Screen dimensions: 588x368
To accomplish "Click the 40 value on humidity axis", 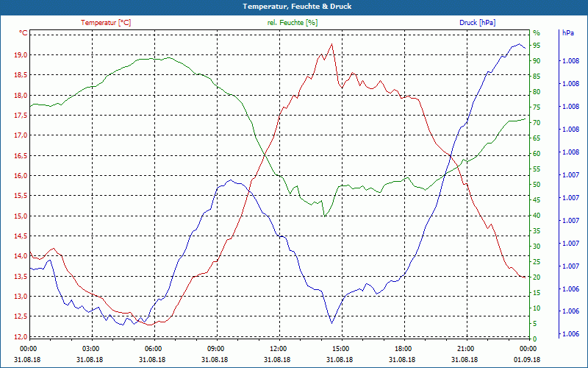I will [x=537, y=216].
